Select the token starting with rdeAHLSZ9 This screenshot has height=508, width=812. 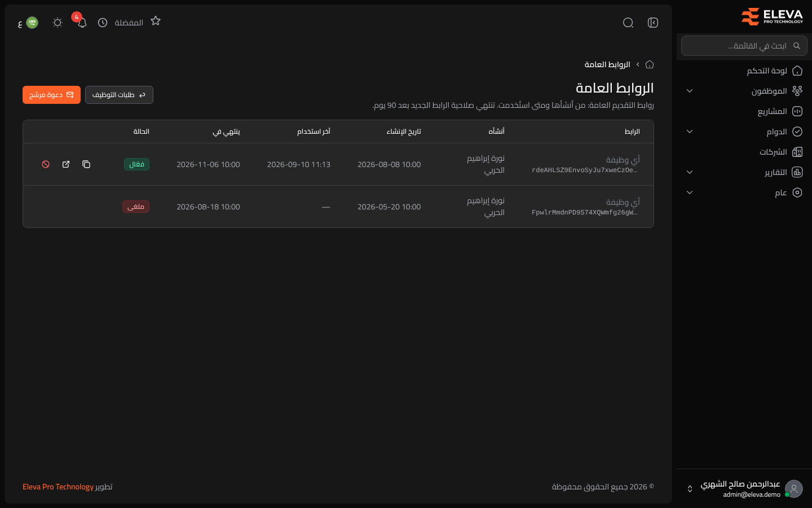584,170
